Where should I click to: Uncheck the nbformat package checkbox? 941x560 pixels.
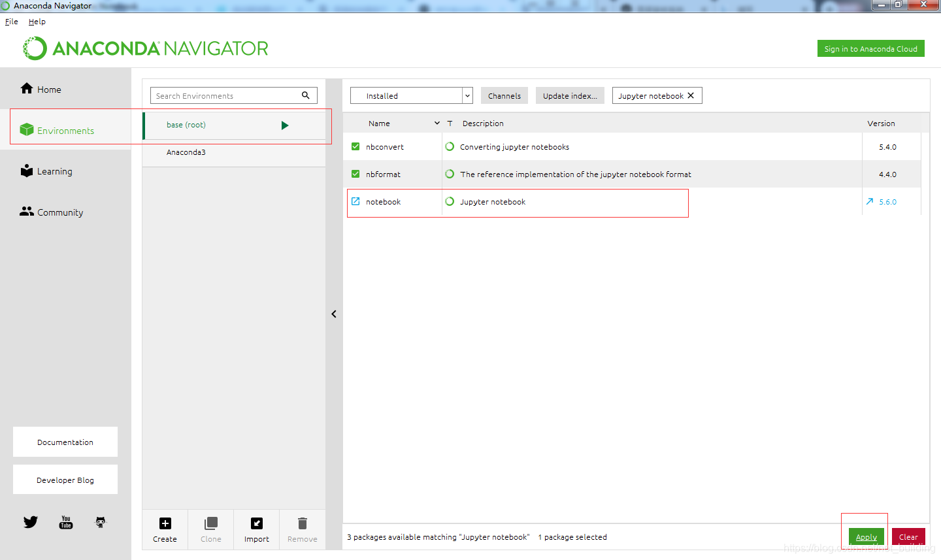coord(355,174)
